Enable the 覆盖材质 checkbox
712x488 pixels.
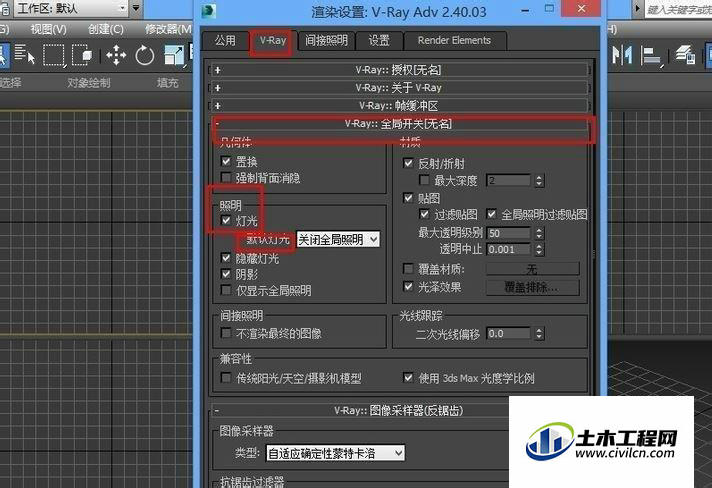[408, 269]
